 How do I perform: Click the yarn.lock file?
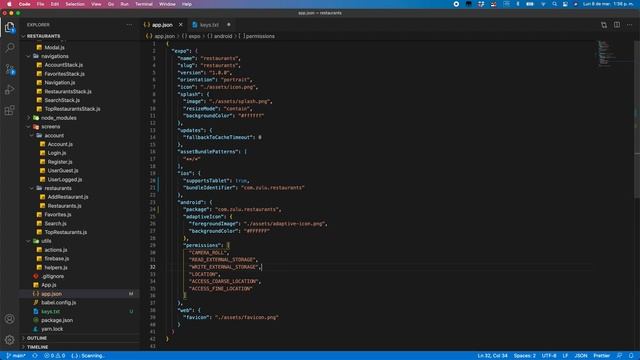52,329
